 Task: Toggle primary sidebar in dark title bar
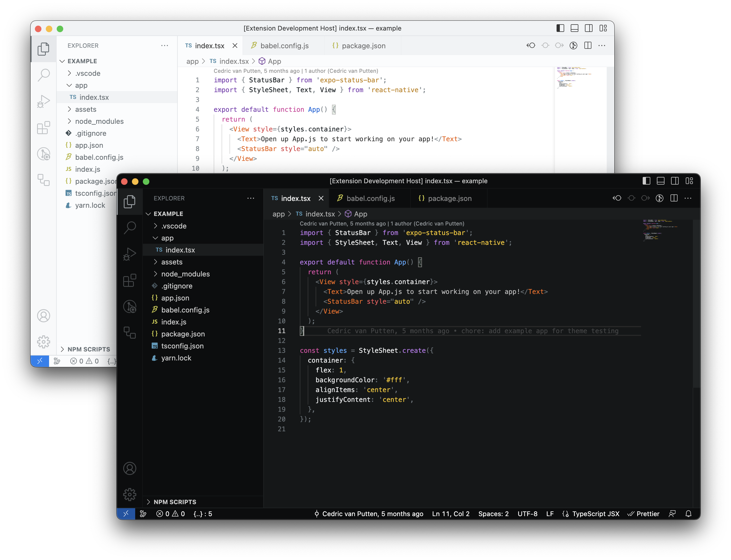(x=646, y=181)
